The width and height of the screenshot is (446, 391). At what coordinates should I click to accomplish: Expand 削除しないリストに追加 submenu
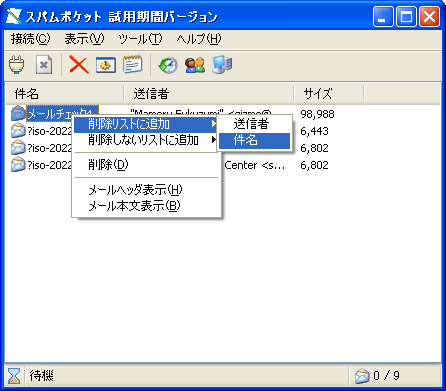click(145, 140)
